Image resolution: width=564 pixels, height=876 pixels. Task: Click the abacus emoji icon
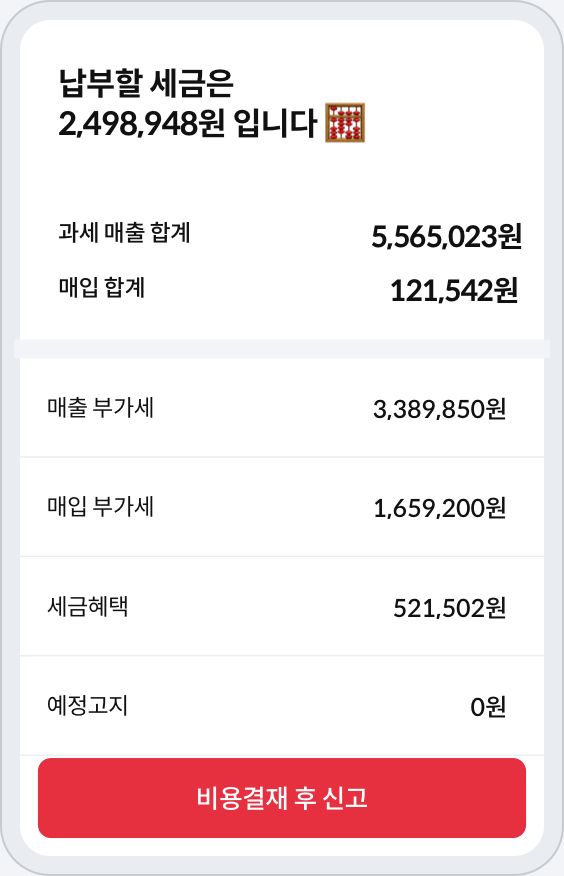pos(345,122)
